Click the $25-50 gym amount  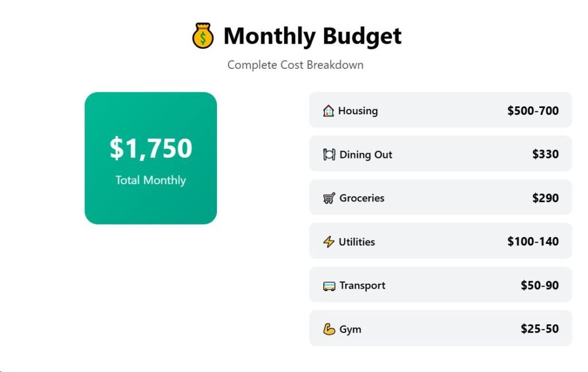point(539,329)
